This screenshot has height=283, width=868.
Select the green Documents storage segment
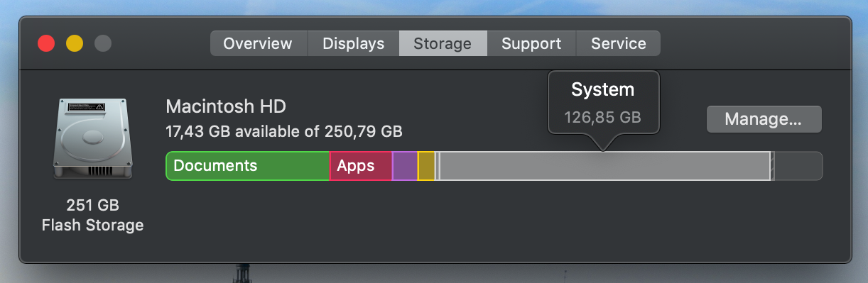click(248, 166)
